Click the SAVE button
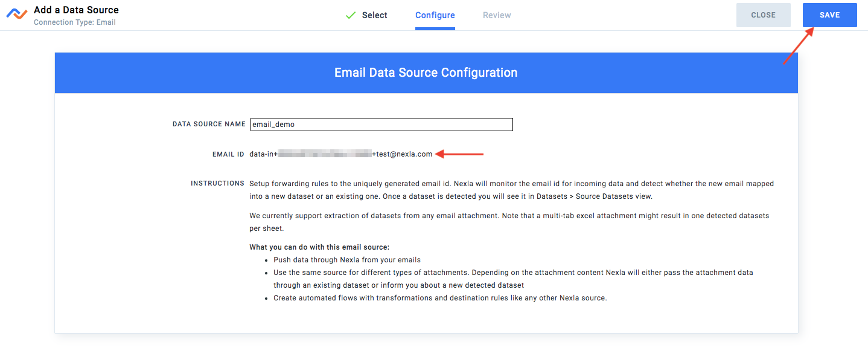 click(829, 15)
